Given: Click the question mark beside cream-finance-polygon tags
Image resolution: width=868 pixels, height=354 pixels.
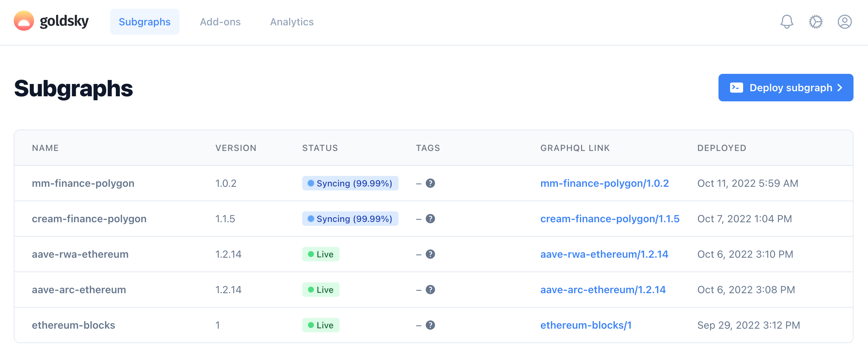Looking at the screenshot, I should [430, 219].
